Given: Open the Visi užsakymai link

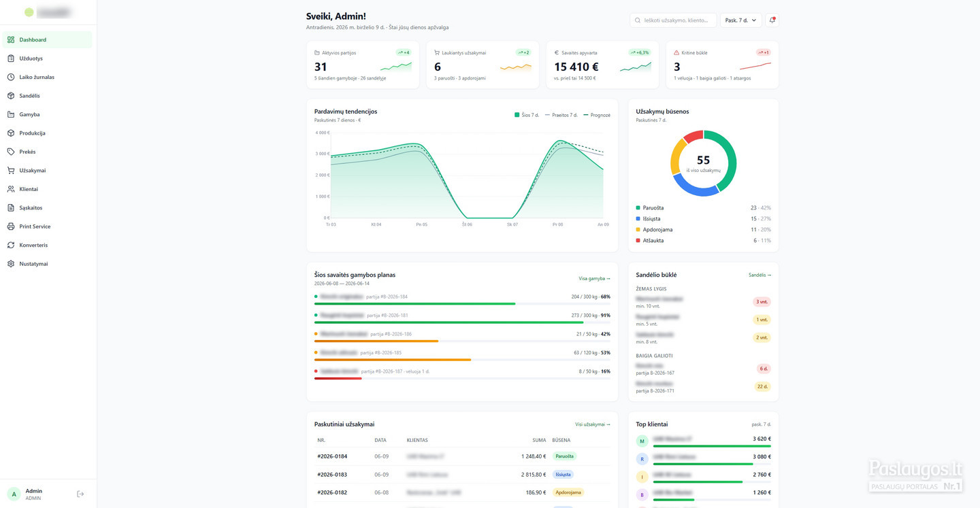Looking at the screenshot, I should tap(593, 424).
